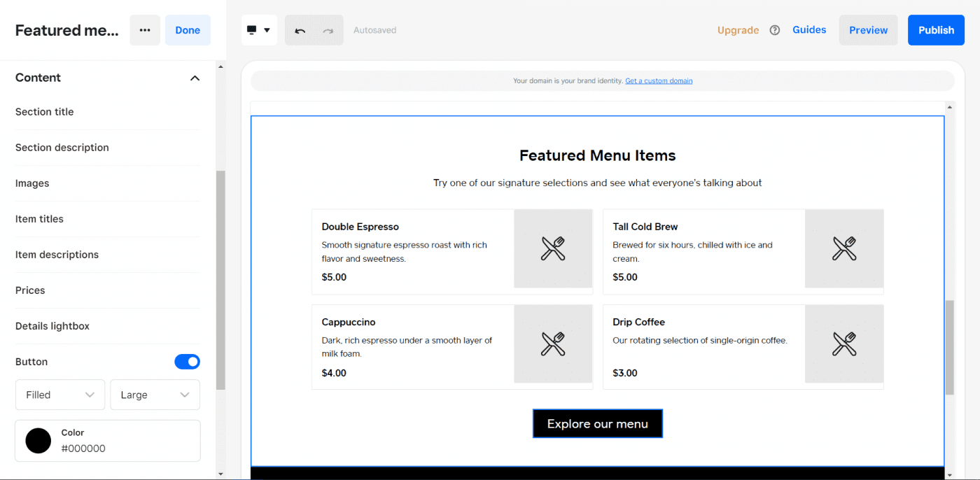This screenshot has width=980, height=480.
Task: Open the desktop device view selector
Action: pos(259,30)
